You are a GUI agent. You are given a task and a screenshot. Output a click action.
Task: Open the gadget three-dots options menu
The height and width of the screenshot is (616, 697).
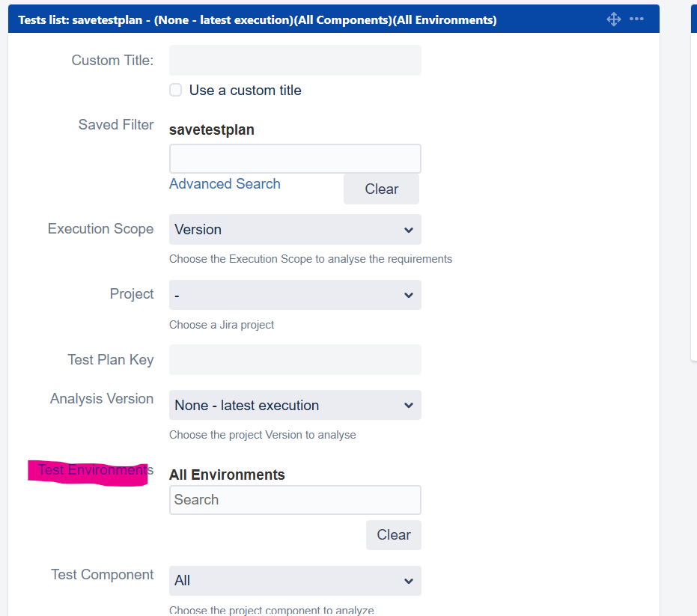point(636,19)
